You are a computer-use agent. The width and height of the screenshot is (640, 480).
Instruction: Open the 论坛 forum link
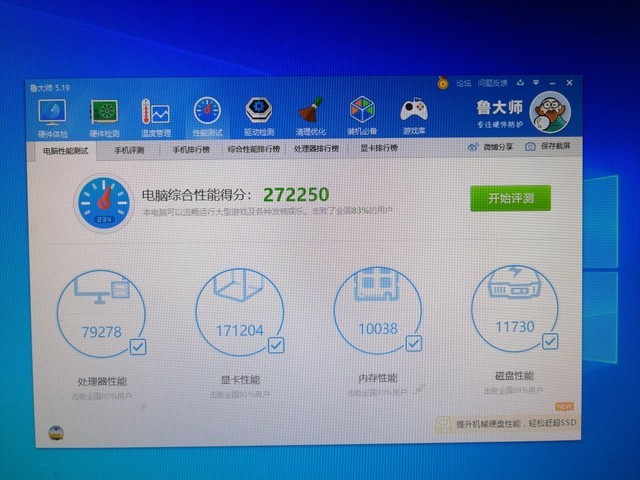464,83
